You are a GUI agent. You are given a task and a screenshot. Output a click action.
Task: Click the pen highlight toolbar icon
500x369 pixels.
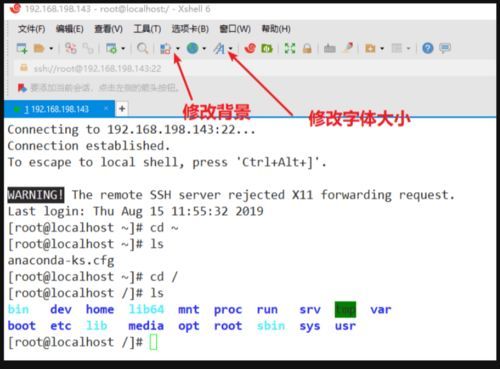click(348, 48)
